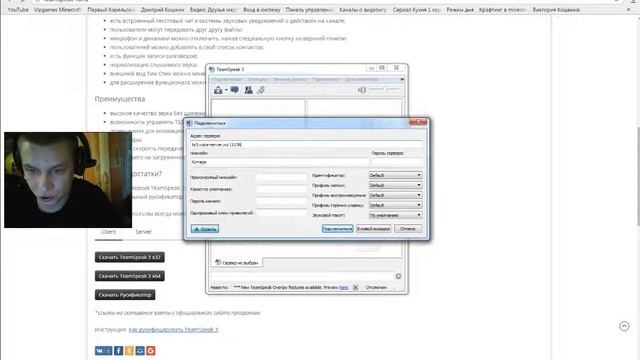Dismiss the TeamSpeak news line with X
The image size is (640, 360).
(x=355, y=287)
